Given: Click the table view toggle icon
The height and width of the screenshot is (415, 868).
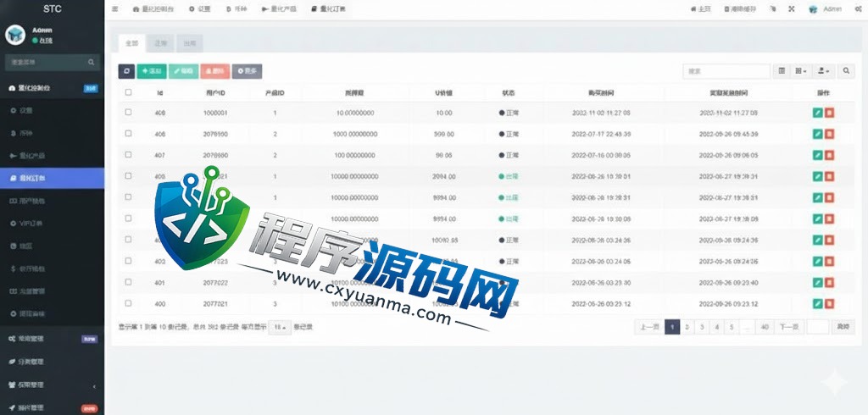Looking at the screenshot, I should pyautogui.click(x=782, y=71).
